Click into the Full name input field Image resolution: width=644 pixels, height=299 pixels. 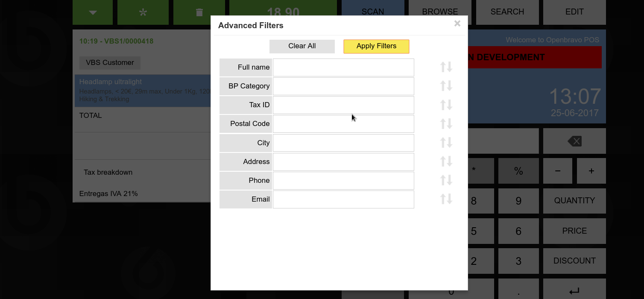(x=343, y=67)
